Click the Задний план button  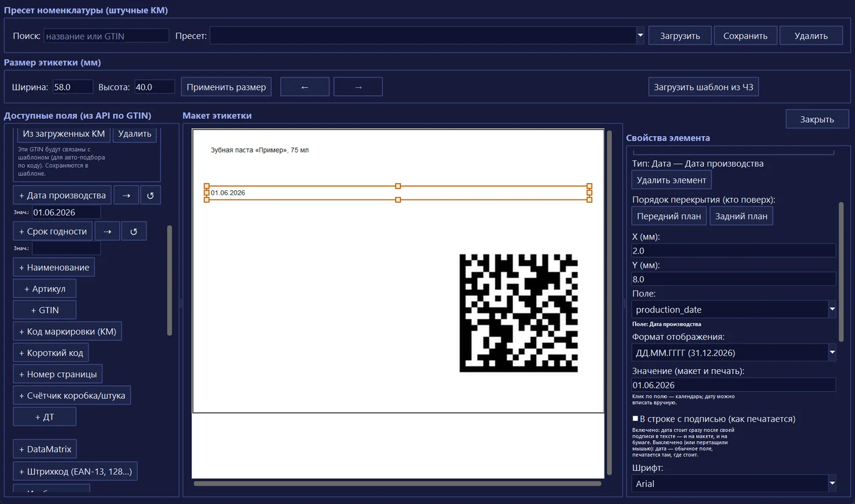(x=741, y=216)
